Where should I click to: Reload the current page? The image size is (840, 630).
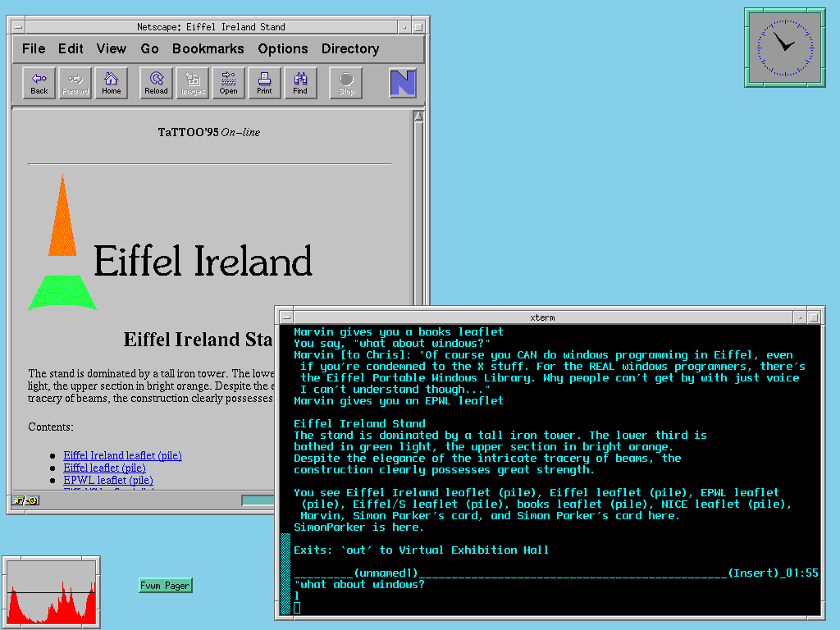pyautogui.click(x=156, y=83)
